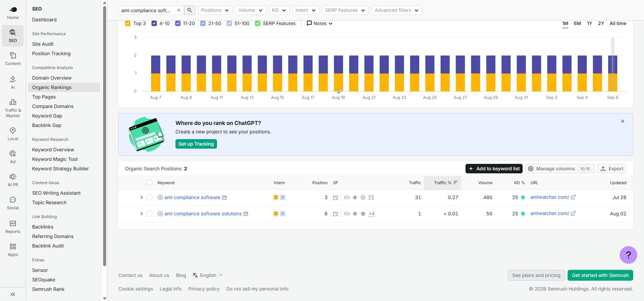
Task: Open Manage columns button
Action: [x=560, y=169]
